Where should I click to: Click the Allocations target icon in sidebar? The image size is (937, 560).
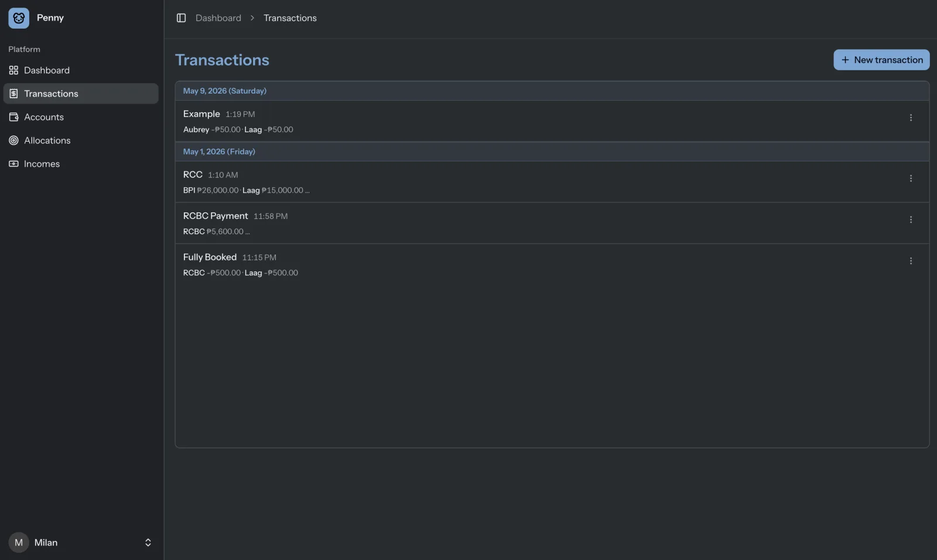pos(13,140)
